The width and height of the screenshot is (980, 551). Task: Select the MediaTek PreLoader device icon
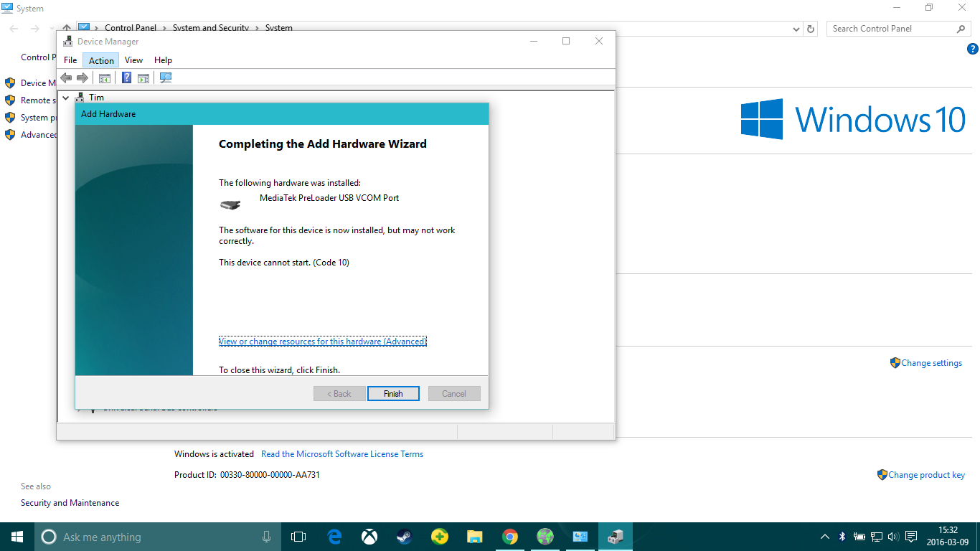[230, 204]
